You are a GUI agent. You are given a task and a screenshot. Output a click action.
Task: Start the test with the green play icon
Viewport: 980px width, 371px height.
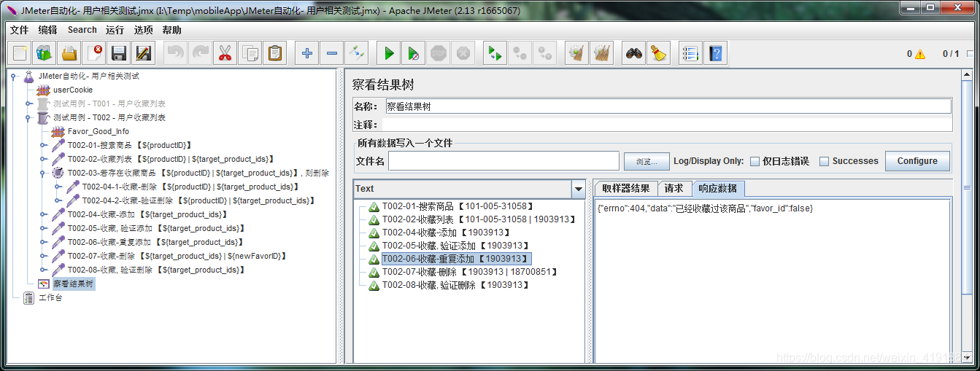point(389,53)
